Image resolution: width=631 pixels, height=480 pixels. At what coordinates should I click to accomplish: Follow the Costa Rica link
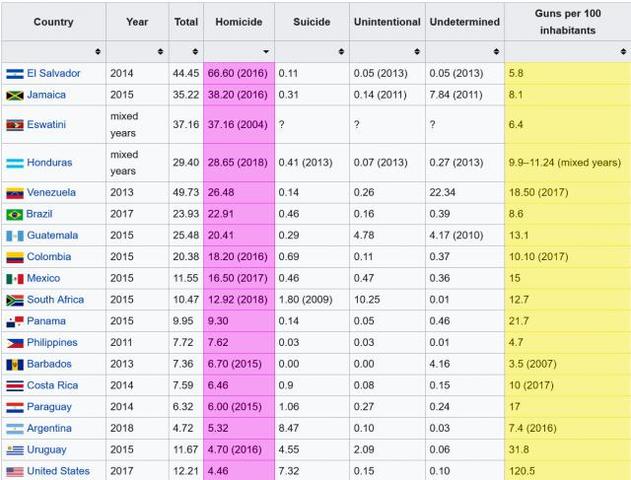(x=53, y=385)
